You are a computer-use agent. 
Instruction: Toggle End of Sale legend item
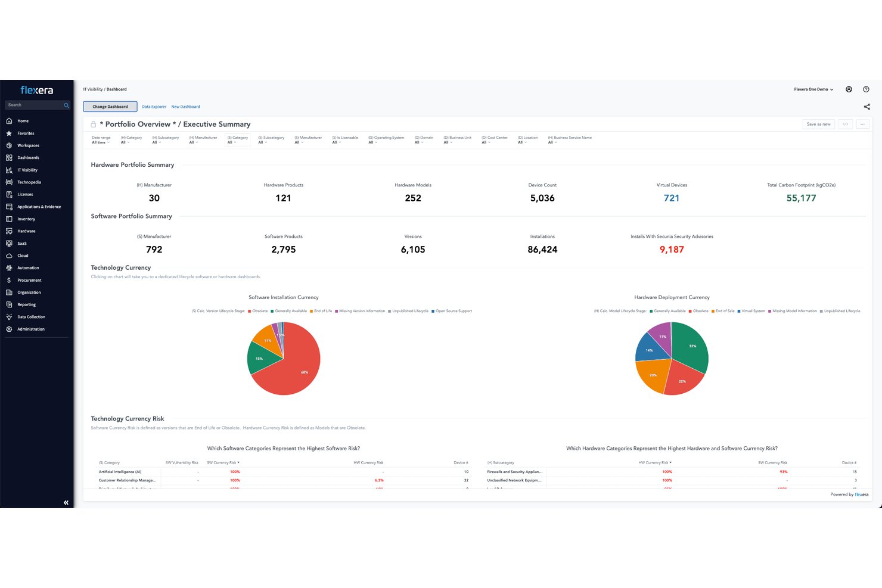pos(723,311)
